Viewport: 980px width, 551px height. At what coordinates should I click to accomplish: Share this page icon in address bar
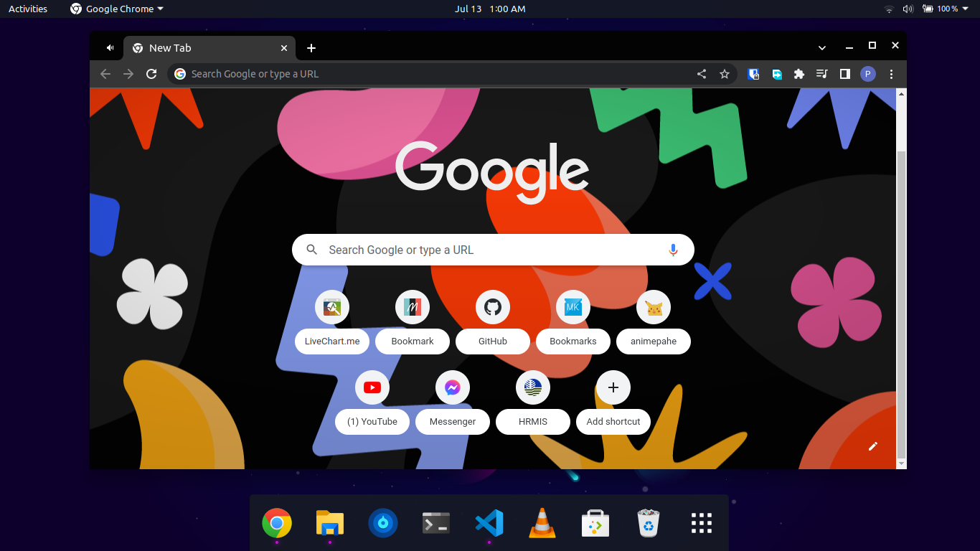coord(702,74)
